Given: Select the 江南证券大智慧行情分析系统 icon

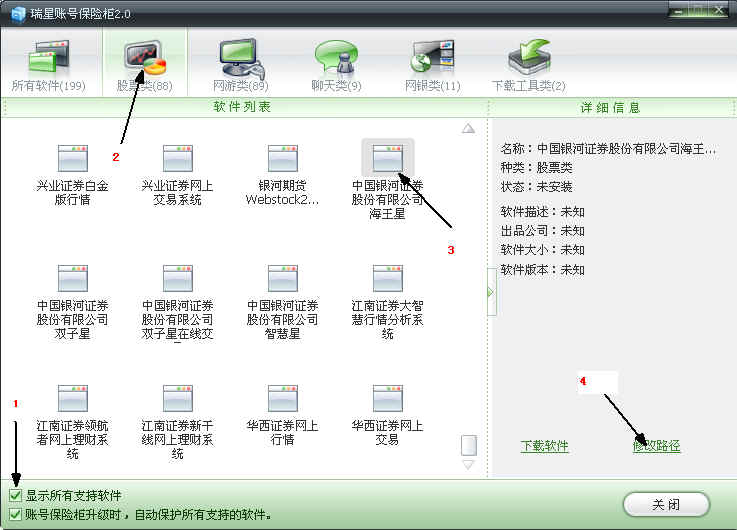Looking at the screenshot, I should click(x=388, y=278).
